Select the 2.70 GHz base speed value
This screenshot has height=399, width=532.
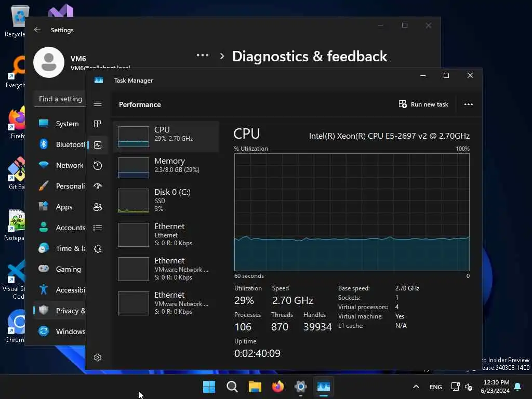click(407, 288)
